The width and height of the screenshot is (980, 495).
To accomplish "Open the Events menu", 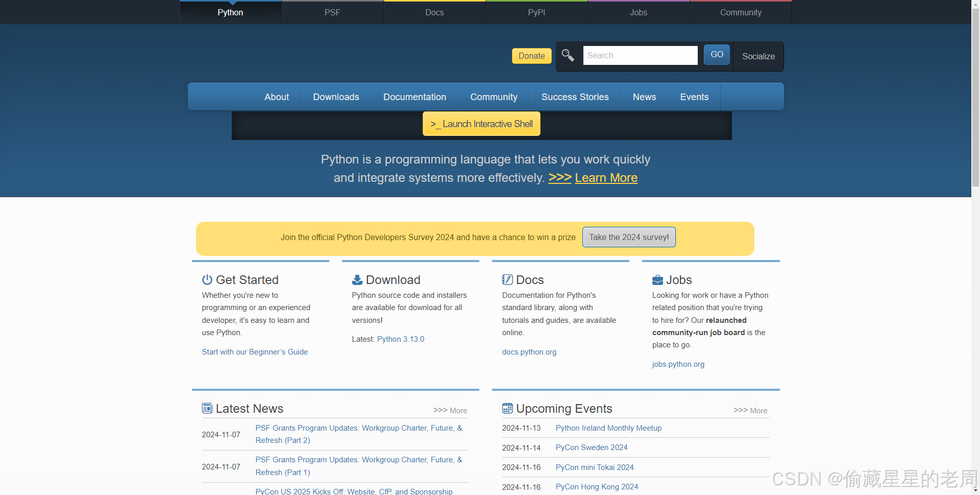I will click(694, 97).
